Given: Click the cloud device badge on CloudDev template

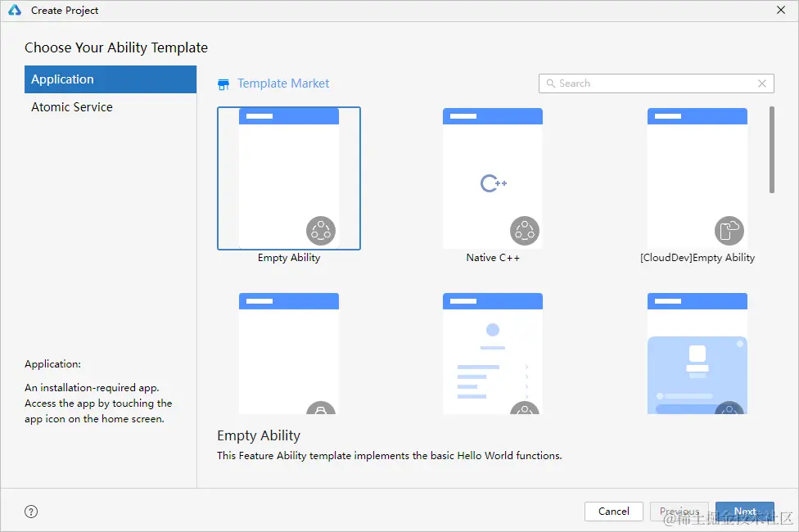Looking at the screenshot, I should (x=729, y=230).
